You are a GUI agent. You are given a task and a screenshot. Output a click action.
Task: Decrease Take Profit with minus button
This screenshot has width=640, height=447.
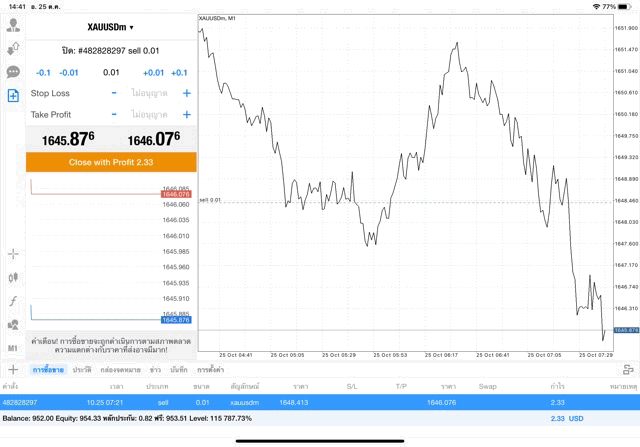114,115
